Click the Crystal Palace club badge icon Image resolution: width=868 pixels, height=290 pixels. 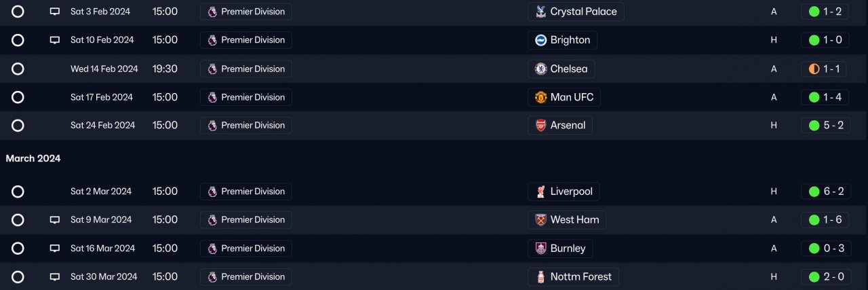540,12
